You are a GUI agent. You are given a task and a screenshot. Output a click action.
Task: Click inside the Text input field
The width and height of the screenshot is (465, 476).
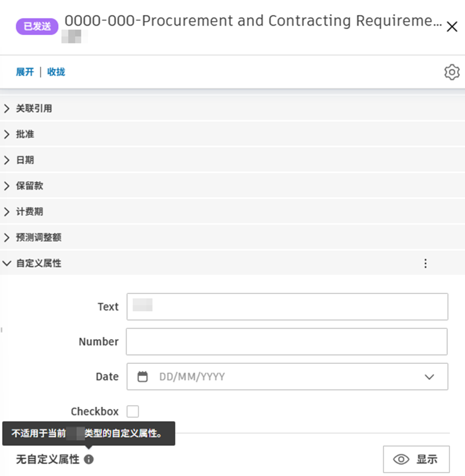(x=287, y=306)
